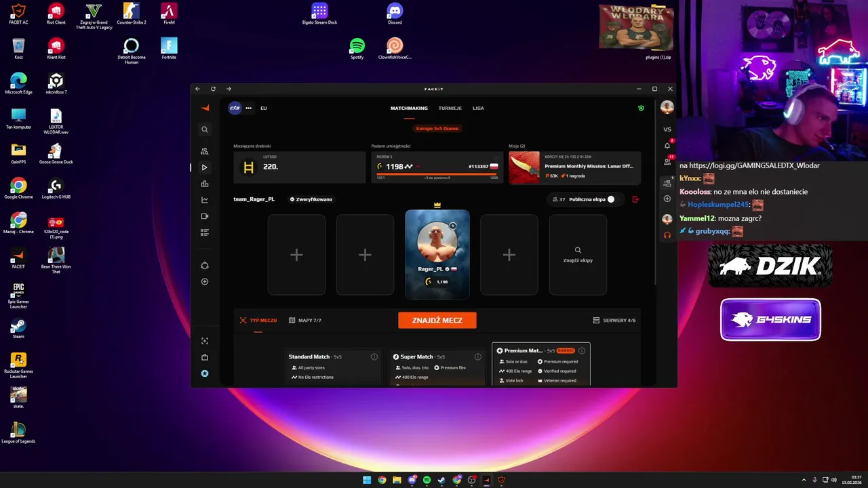Switch to the MATCHMAKING tab

tap(409, 108)
